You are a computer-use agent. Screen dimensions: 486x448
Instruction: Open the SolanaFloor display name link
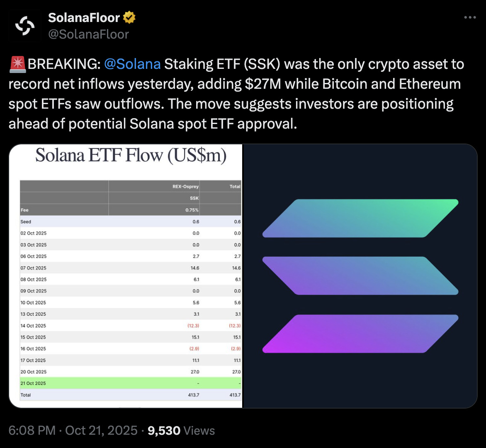click(84, 17)
